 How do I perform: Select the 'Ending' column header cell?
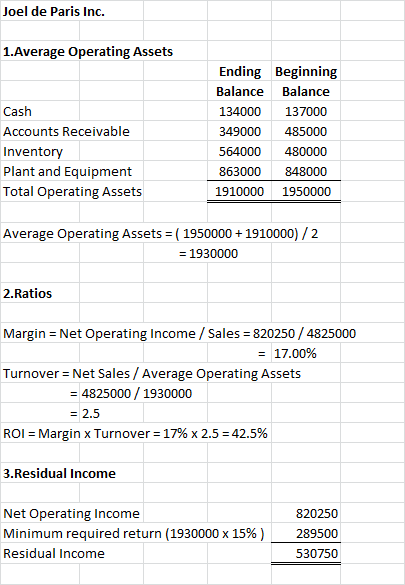[240, 71]
